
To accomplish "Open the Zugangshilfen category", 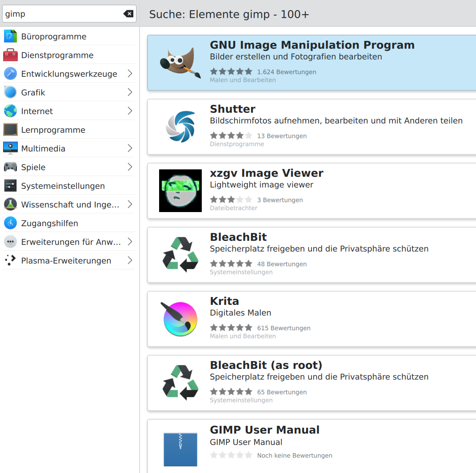I will [x=69, y=223].
